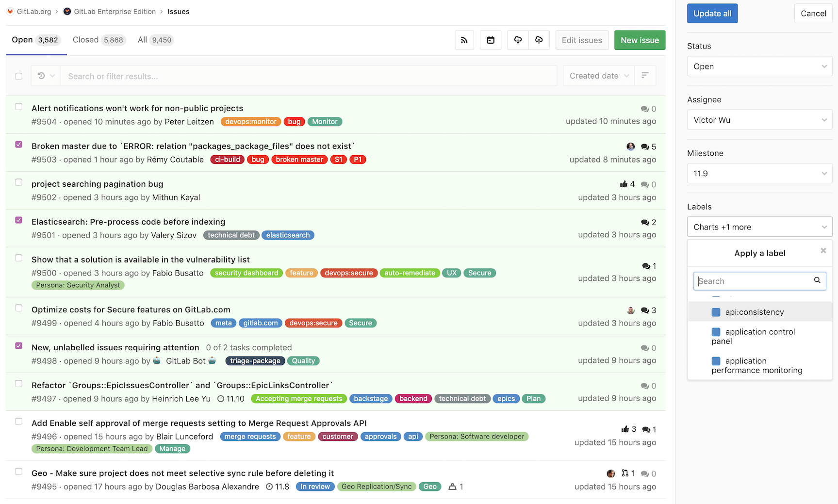The width and height of the screenshot is (838, 504).
Task: Check the Alert notifications issue checkbox
Action: click(18, 107)
